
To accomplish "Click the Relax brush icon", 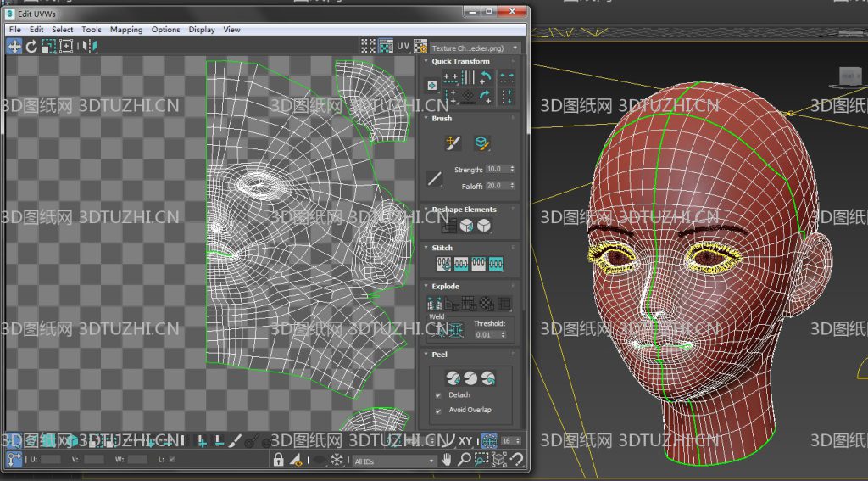I will pyautogui.click(x=481, y=143).
